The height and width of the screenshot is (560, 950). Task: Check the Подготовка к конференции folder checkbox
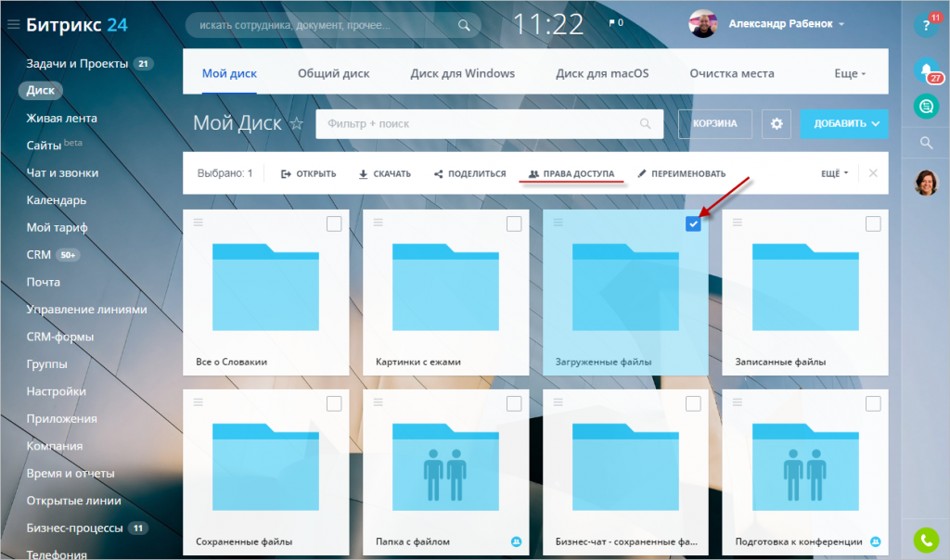click(x=873, y=404)
